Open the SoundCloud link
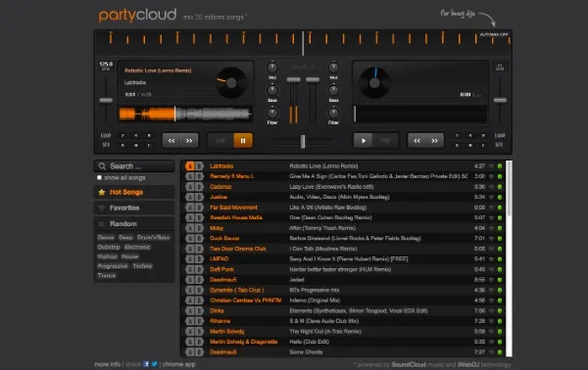Image resolution: width=588 pixels, height=370 pixels. [409, 364]
